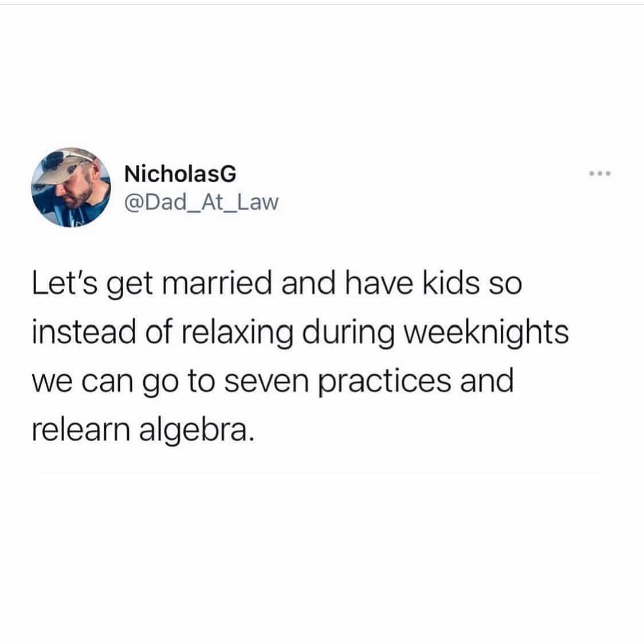Viewport: 644px width, 644px height.
Task: Open the @Dad_At_Law handle
Action: (201, 202)
